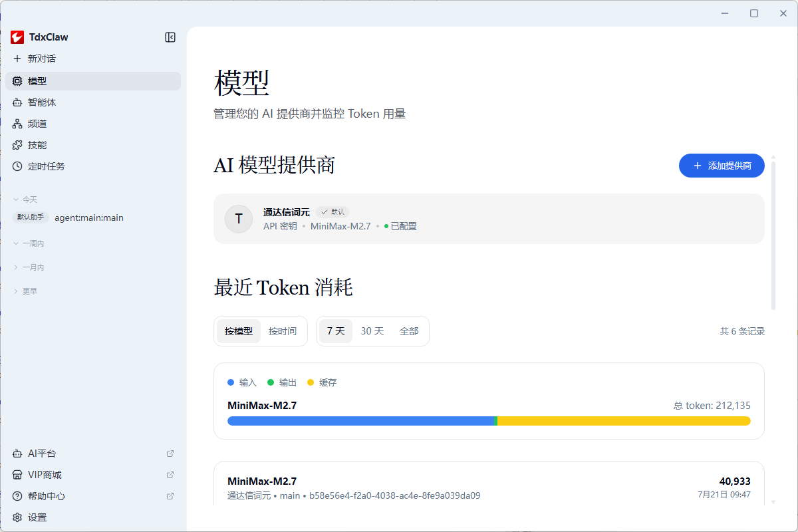Screen dimensions: 798x532
Task: Select the 7 天 time range
Action: 336,331
